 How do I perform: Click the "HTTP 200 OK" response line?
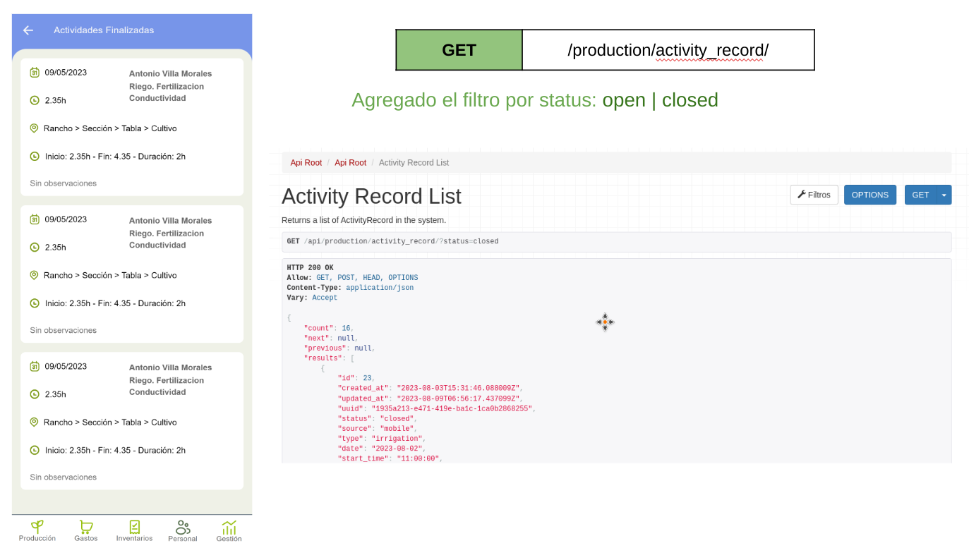click(x=310, y=268)
